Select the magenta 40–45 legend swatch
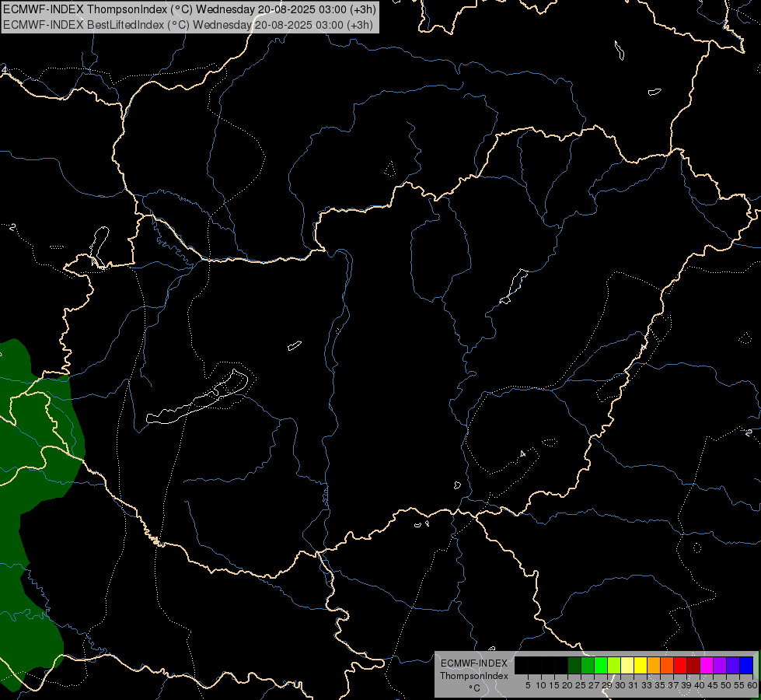Screen dimensions: 761x700 pyautogui.click(x=707, y=665)
